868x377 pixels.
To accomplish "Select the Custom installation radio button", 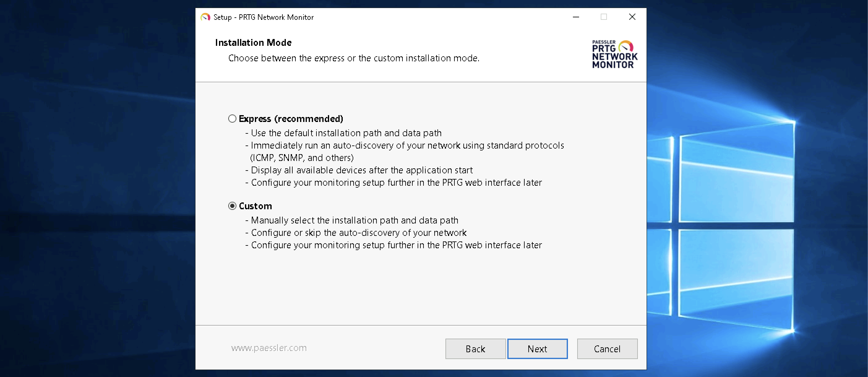I will click(232, 206).
